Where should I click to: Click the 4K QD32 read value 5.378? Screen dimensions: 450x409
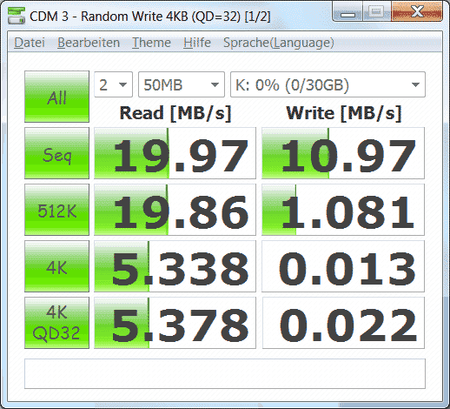pyautogui.click(x=175, y=323)
